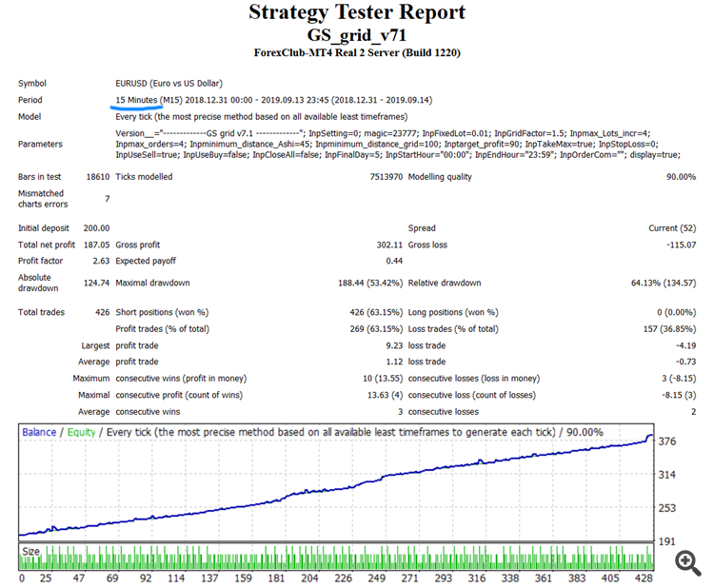
Task: Click the ForexClub-MT4 Real 2 Server line
Action: (x=357, y=52)
